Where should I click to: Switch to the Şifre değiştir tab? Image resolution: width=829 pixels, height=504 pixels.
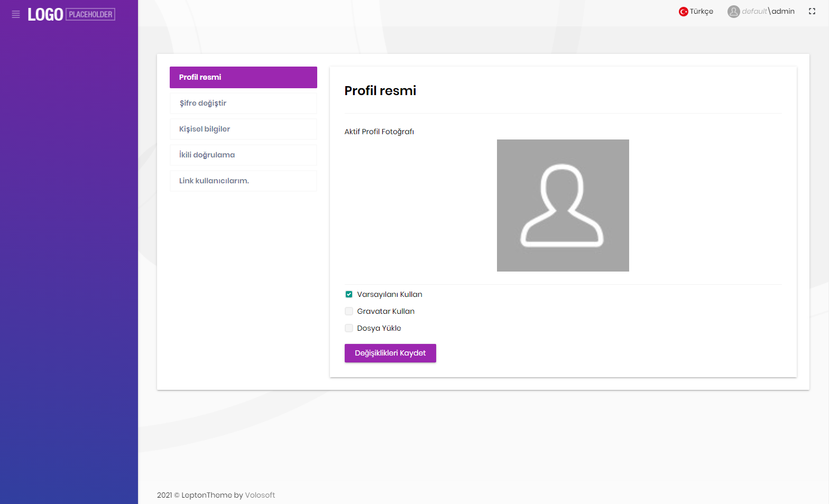coord(243,103)
